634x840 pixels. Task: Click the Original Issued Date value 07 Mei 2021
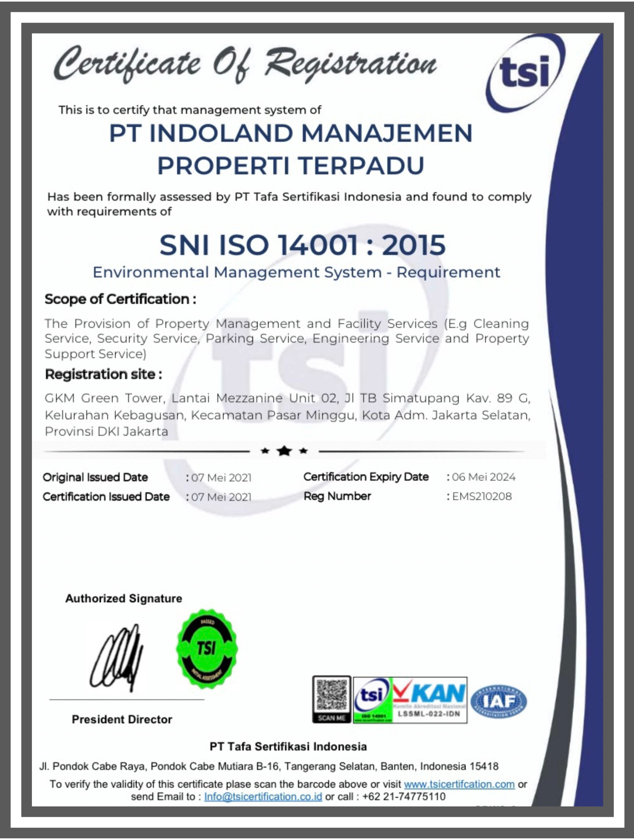coord(221,478)
